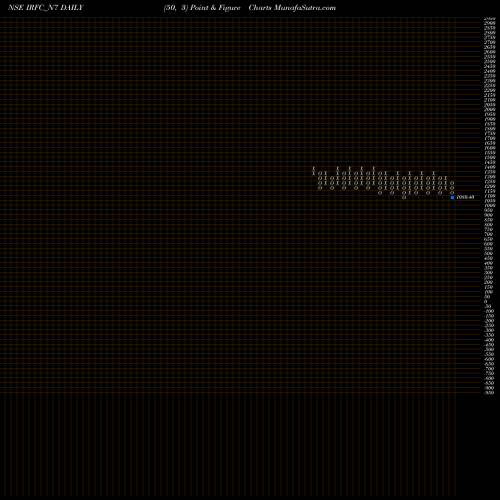Click the Charts MunafaSutra.com header text
Screen dimensions: 500x500
tap(292, 8)
